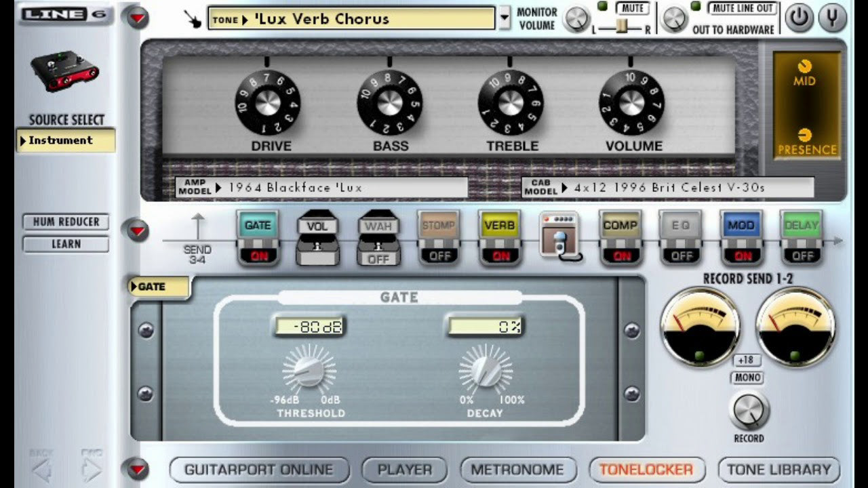Click the right Record Send VU meter
Image resolution: width=868 pixels, height=488 pixels.
point(796,327)
